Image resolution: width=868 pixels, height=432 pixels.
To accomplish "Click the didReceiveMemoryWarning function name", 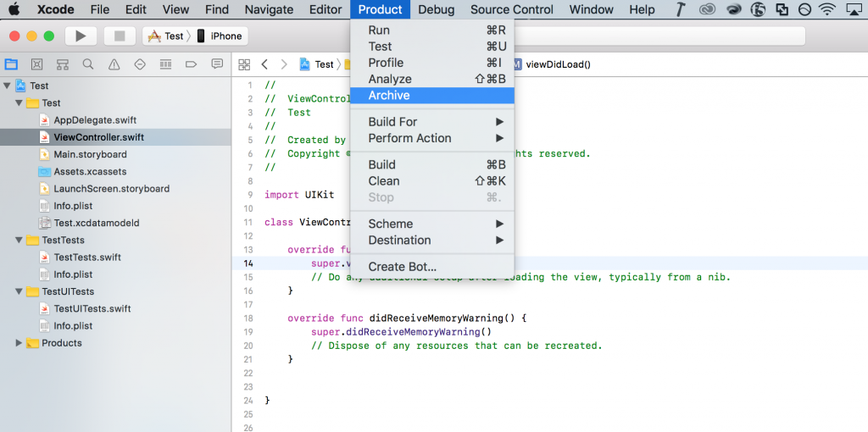I will (442, 318).
